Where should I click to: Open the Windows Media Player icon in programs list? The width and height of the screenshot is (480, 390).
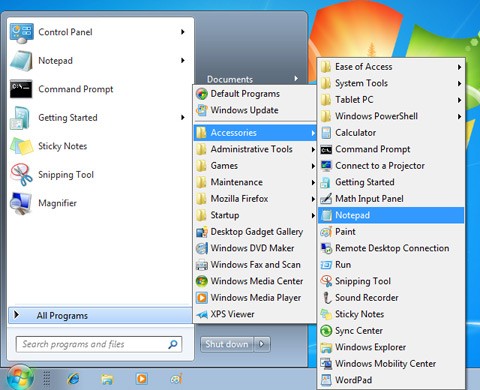(202, 298)
